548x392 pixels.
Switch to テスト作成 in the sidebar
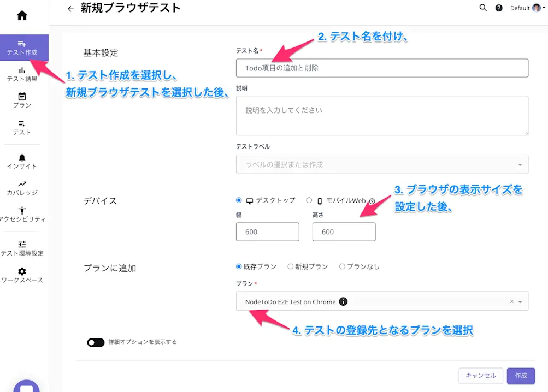(x=22, y=47)
